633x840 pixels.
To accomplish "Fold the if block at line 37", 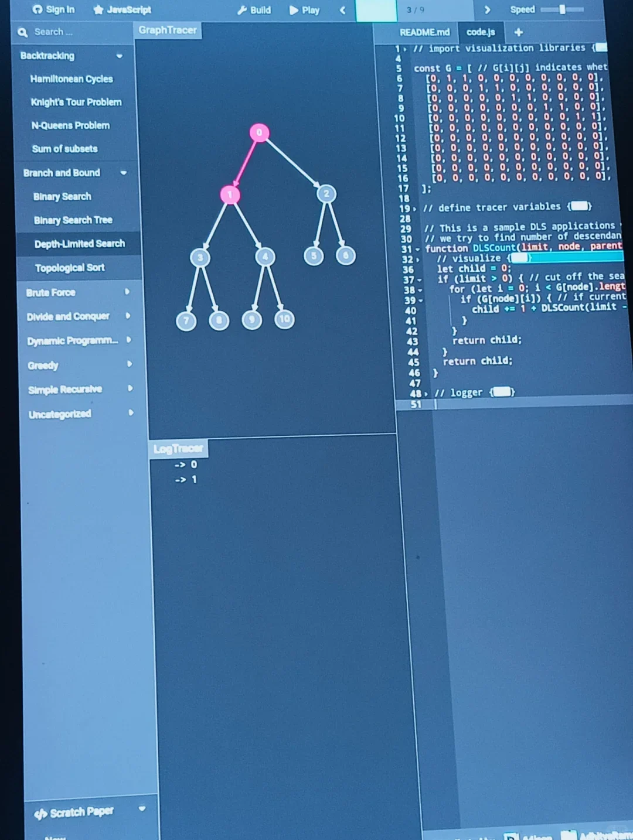I will point(420,280).
